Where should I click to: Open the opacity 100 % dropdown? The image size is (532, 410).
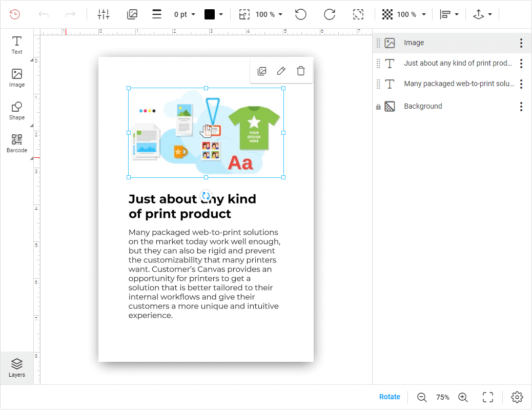tap(411, 14)
